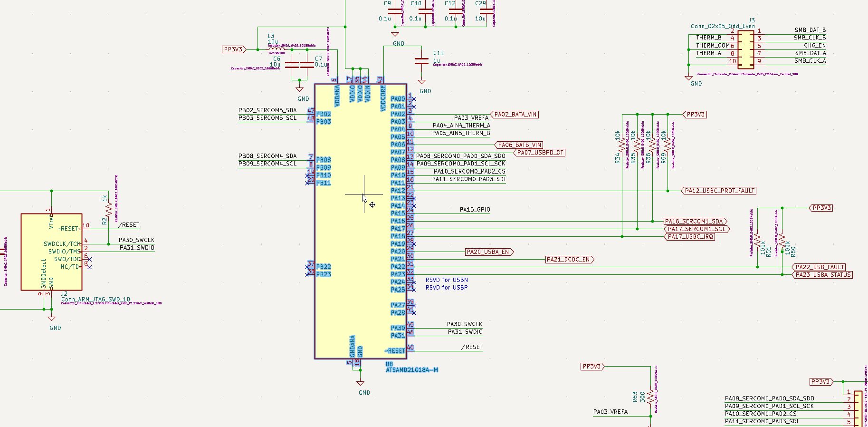The width and height of the screenshot is (868, 427).
Task: Select the J3 Conn_02x05 connector symbol
Action: (745, 49)
